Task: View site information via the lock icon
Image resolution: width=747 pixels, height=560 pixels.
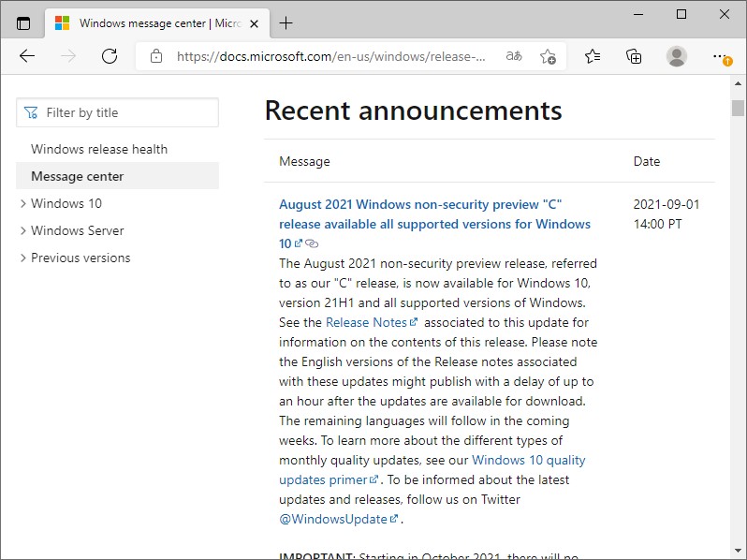Action: (156, 56)
